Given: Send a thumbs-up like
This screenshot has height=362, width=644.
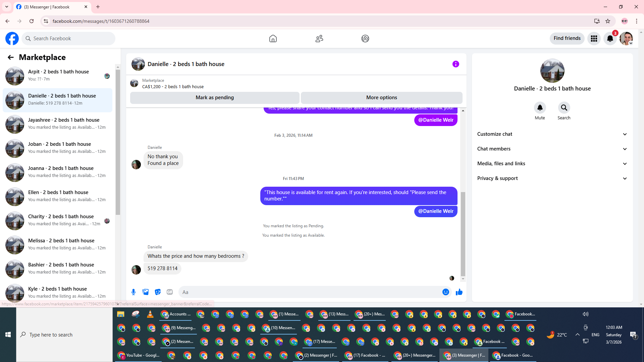Looking at the screenshot, I should click(x=459, y=292).
